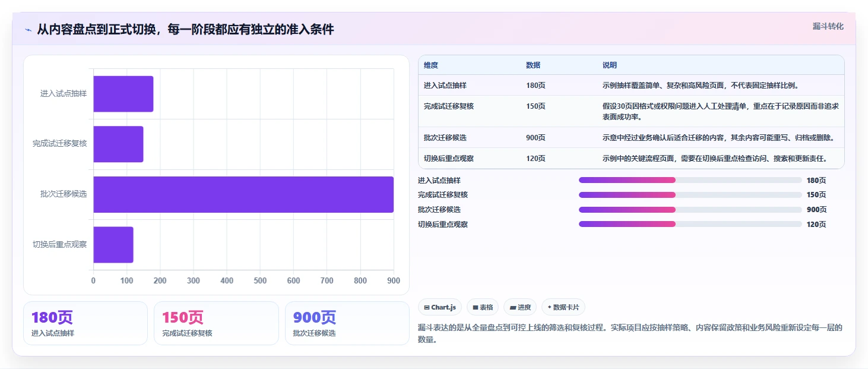868x369 pixels.
Task: Click the 120页 value in the table
Action: click(x=536, y=159)
